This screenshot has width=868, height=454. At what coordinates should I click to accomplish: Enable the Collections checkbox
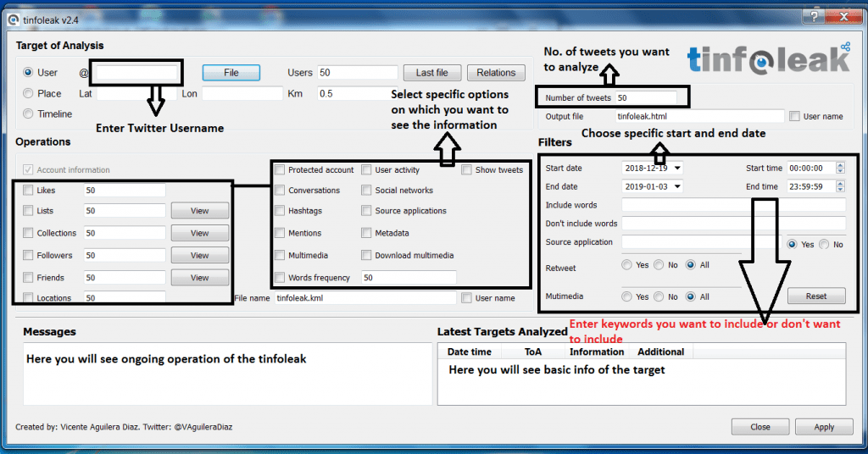click(28, 233)
